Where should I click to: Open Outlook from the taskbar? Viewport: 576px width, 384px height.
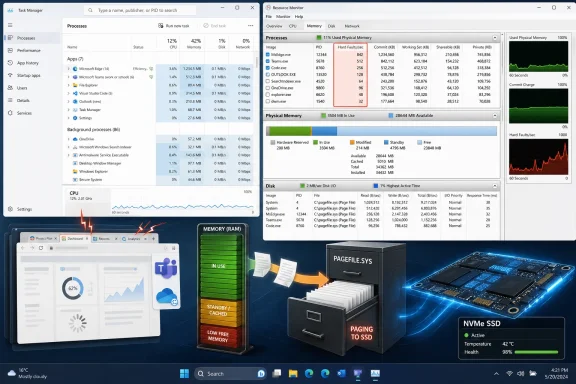[x=341, y=374]
